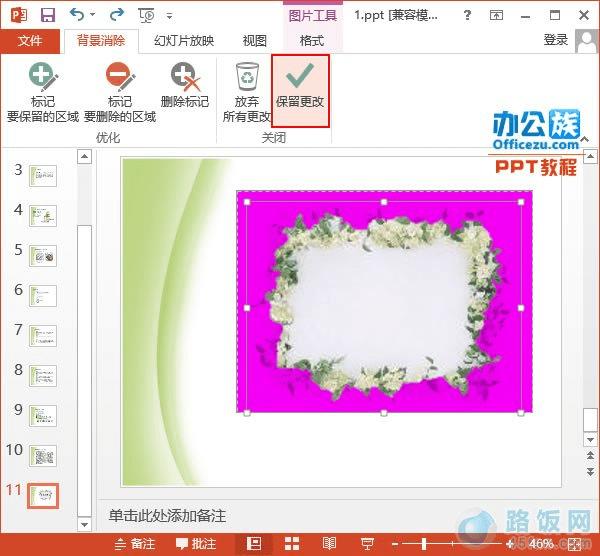Open the help question mark
The width and height of the screenshot is (600, 556).
[467, 15]
